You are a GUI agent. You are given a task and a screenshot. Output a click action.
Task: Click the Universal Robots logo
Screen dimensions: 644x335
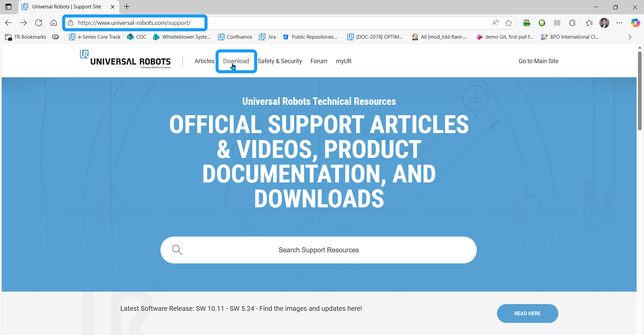125,59
